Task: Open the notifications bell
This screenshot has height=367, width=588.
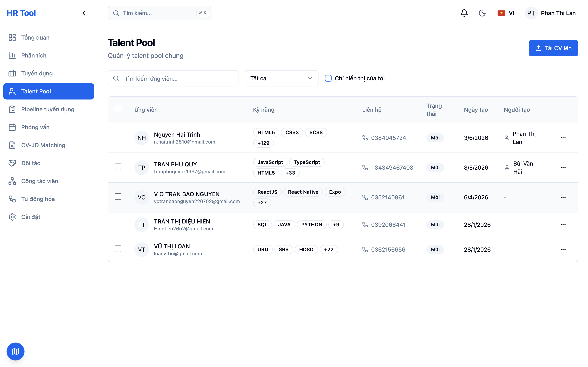Action: (464, 13)
